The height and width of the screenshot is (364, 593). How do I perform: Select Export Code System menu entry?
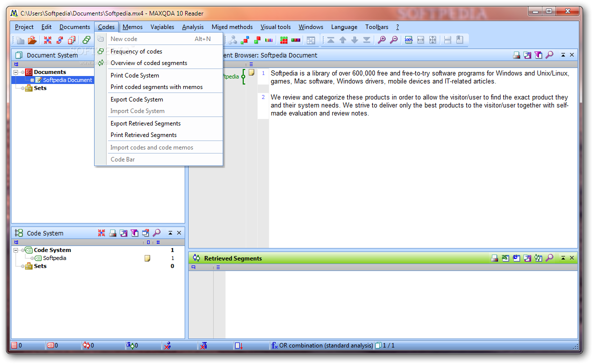click(x=159, y=99)
